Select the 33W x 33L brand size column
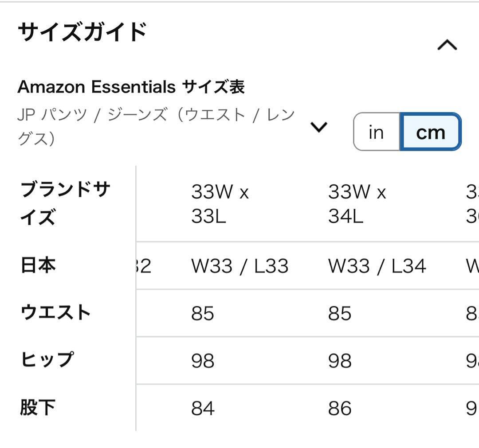The height and width of the screenshot is (448, 479). 220,204
